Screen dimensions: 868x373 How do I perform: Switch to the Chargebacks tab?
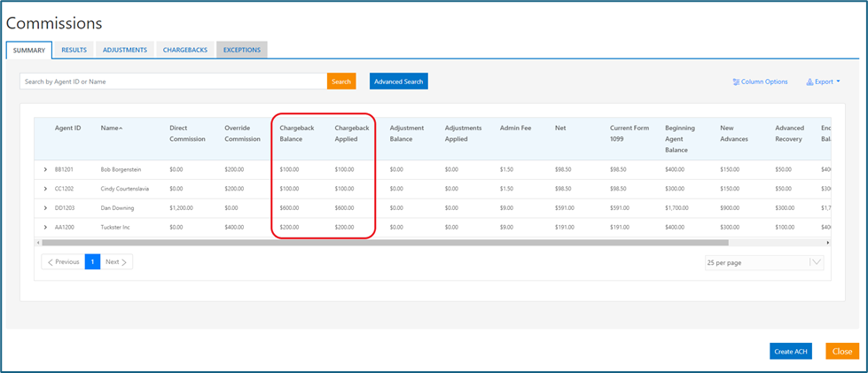pos(185,50)
